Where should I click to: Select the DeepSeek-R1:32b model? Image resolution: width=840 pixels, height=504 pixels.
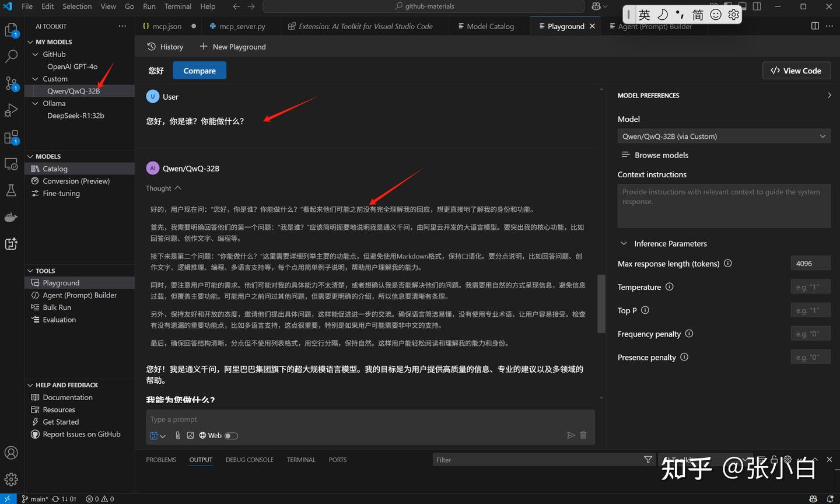76,116
